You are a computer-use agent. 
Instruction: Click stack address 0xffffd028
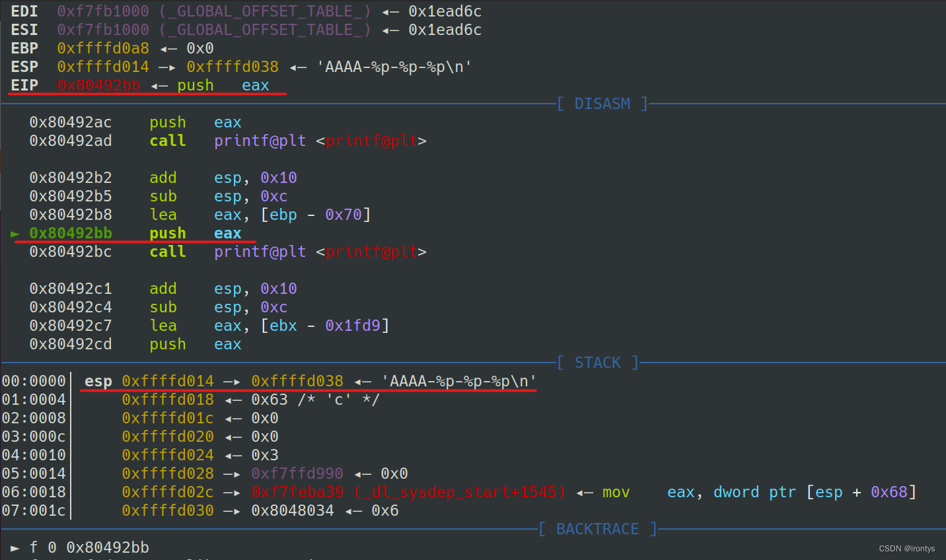point(168,473)
